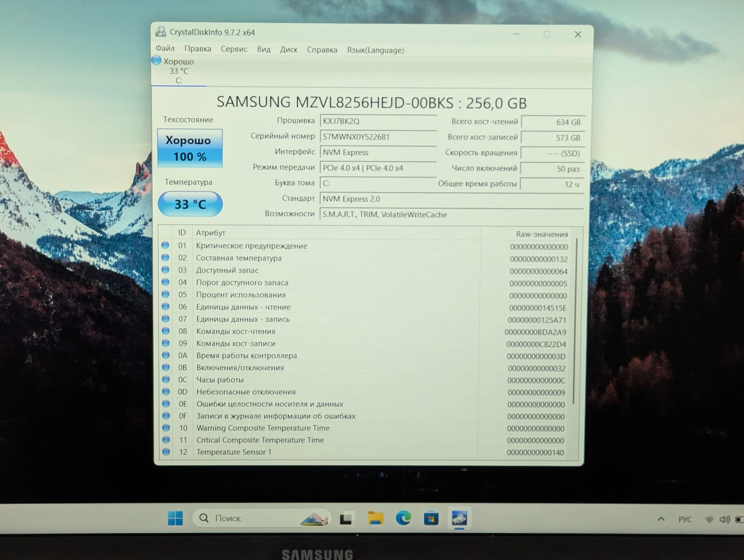This screenshot has height=560, width=744.
Task: Open the Windows Start menu
Action: [175, 518]
